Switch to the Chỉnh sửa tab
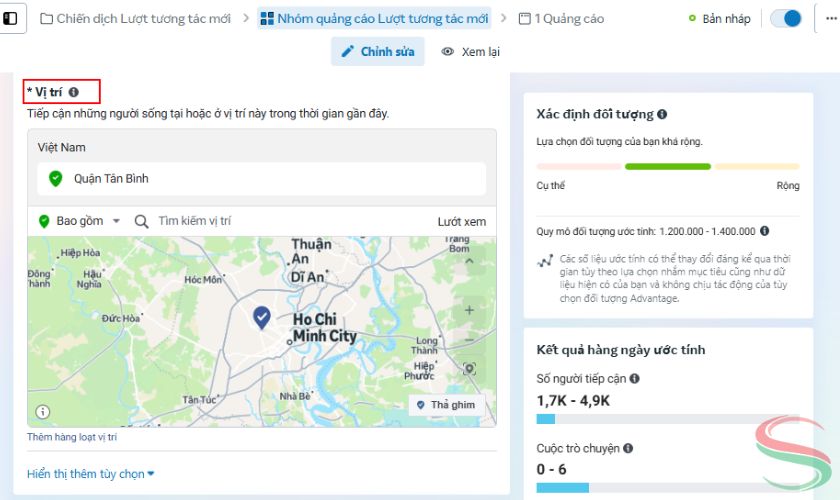 click(x=378, y=52)
